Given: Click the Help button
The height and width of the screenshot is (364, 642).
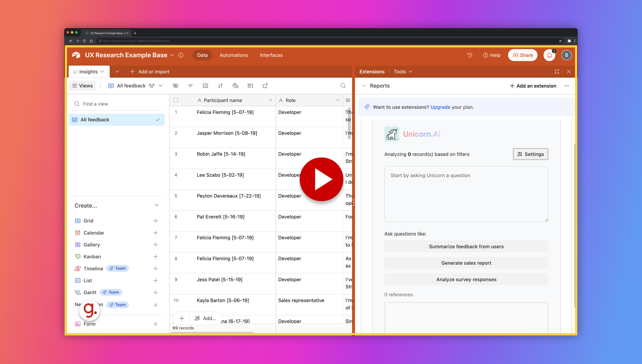Looking at the screenshot, I should [x=492, y=55].
